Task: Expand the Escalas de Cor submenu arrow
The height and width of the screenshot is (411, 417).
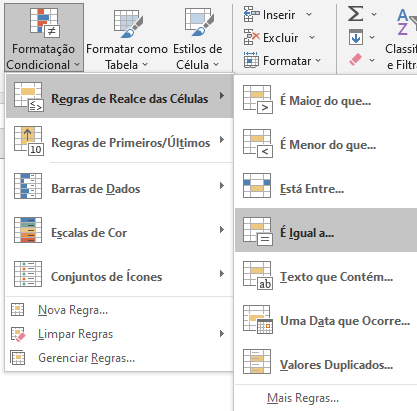Action: 222,229
